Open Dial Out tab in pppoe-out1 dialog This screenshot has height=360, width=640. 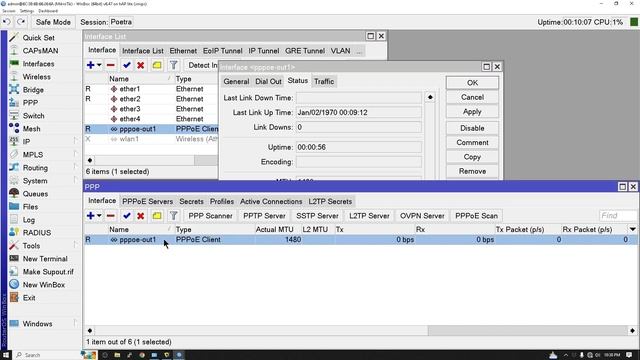click(268, 81)
